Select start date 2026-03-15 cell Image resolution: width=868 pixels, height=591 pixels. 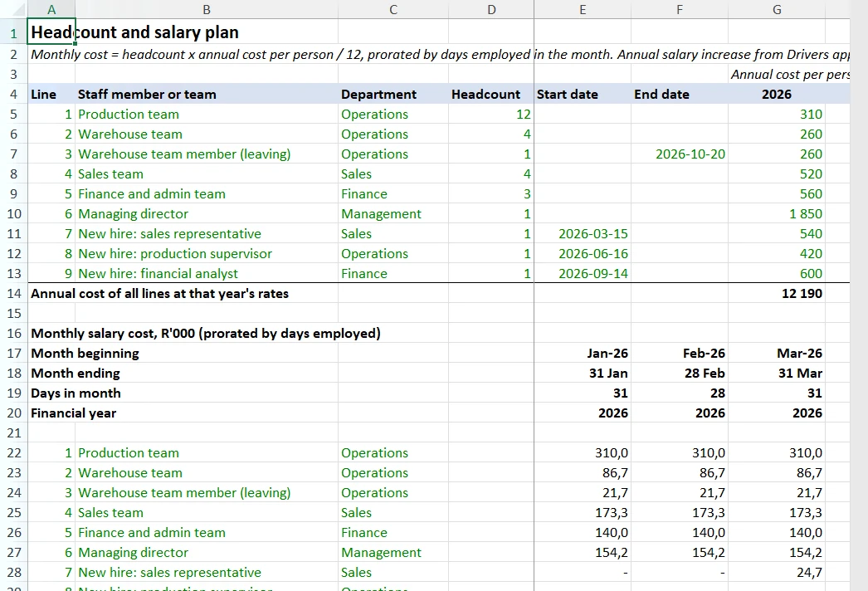583,234
